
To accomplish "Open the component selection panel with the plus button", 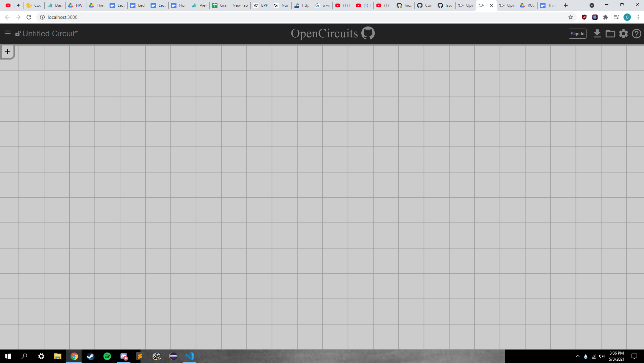I will [x=7, y=51].
